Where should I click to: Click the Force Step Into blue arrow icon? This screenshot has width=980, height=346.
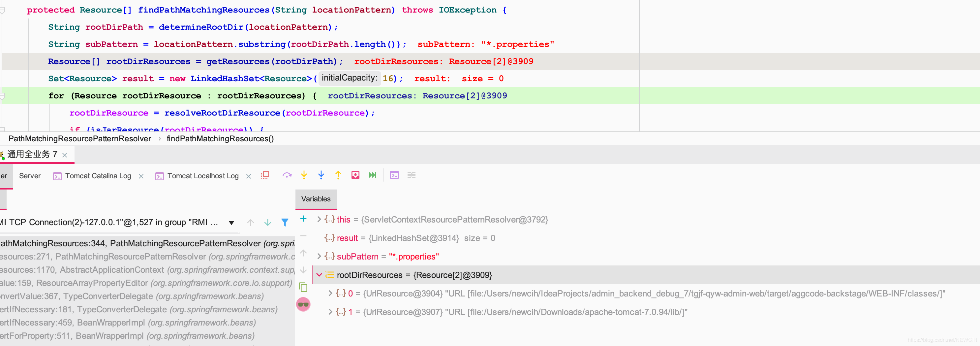point(321,175)
